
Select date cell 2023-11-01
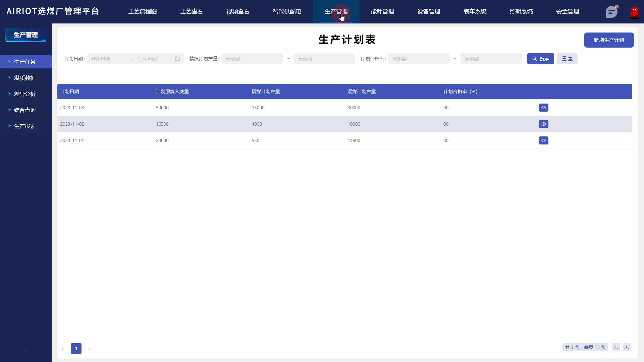tap(72, 140)
